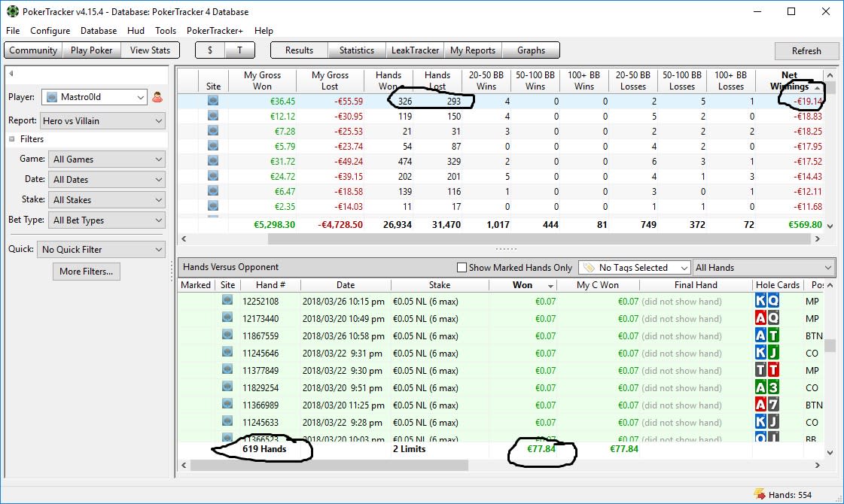Click site icon for hand 11867559

pyautogui.click(x=227, y=335)
